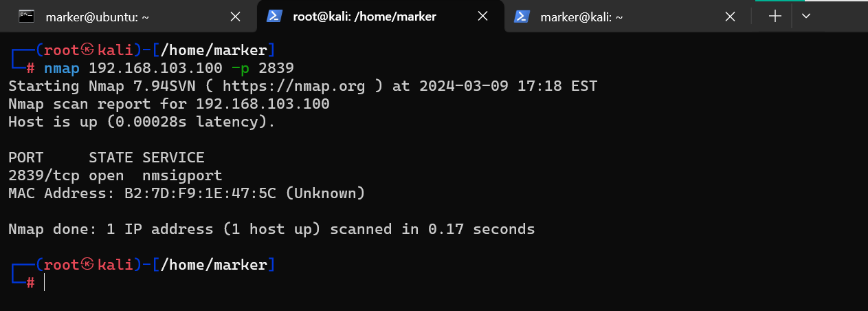The width and height of the screenshot is (868, 311).
Task: Click the Kali symbol in the bottom prompt
Action: pyautogui.click(x=87, y=265)
